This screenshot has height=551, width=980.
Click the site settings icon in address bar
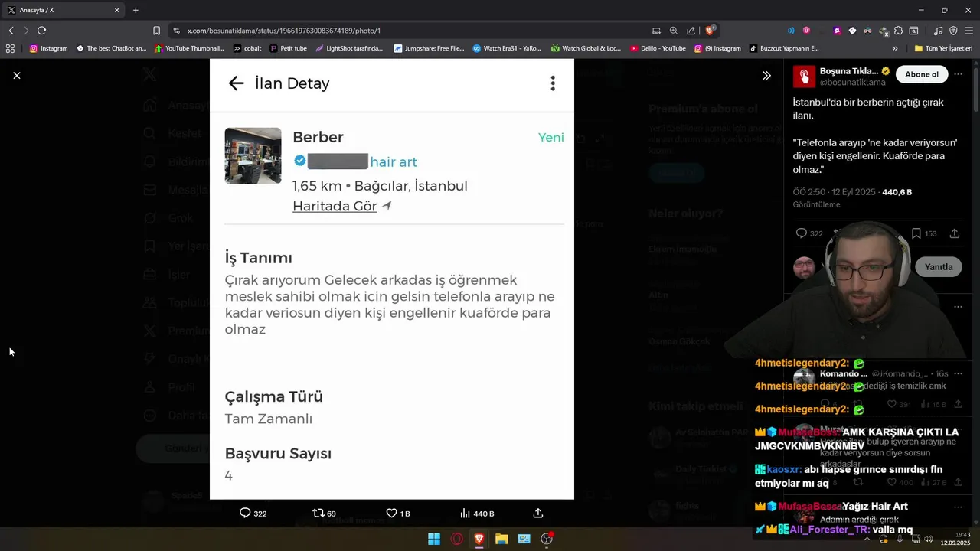pyautogui.click(x=177, y=31)
